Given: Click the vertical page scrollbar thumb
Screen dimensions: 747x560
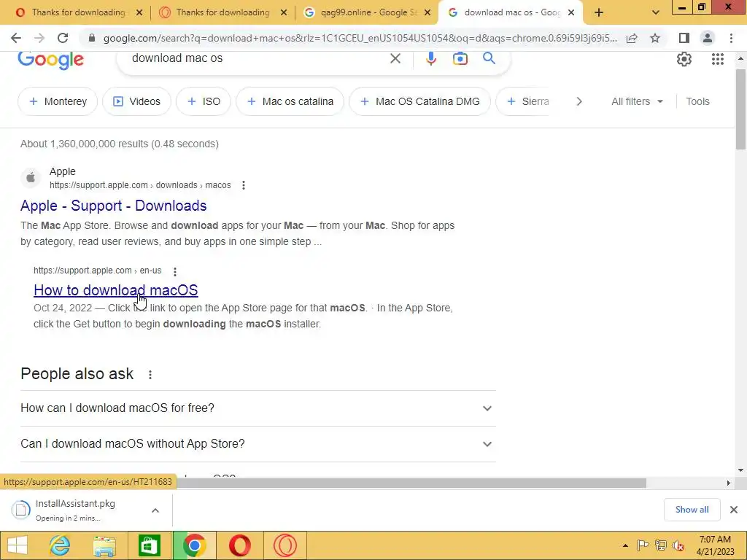Looking at the screenshot, I should [740, 109].
